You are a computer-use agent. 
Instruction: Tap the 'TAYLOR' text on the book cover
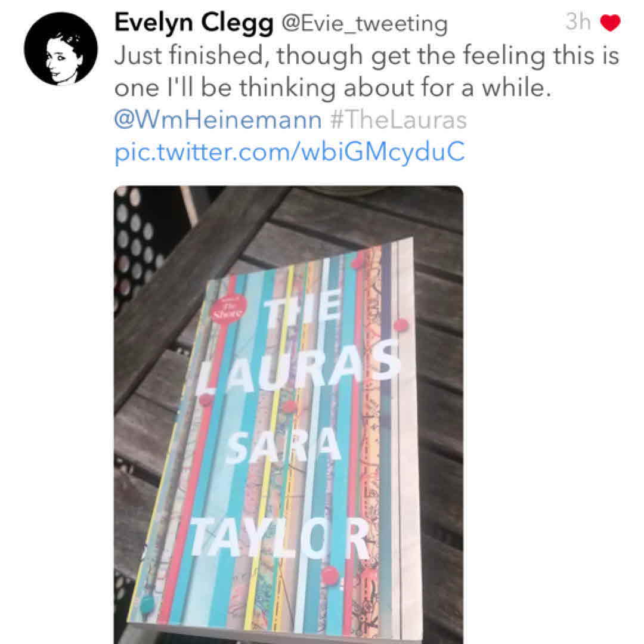(x=280, y=538)
